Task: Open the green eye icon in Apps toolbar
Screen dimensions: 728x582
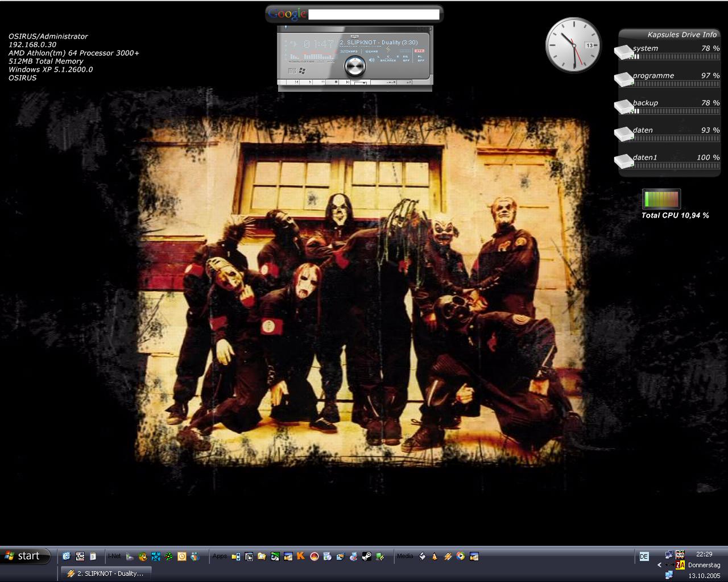Action: [x=275, y=556]
